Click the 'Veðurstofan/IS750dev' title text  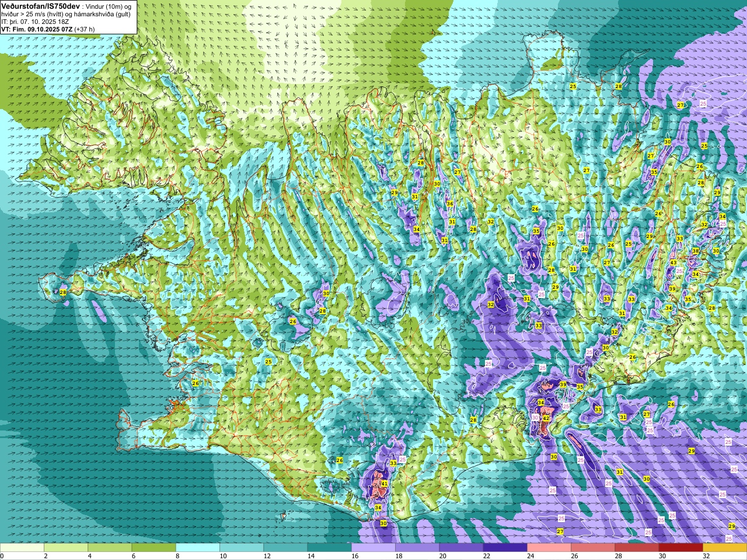point(40,5)
